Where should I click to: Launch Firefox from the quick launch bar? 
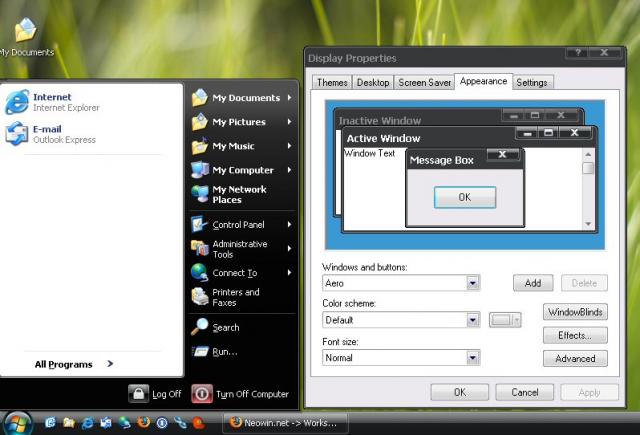(x=143, y=423)
